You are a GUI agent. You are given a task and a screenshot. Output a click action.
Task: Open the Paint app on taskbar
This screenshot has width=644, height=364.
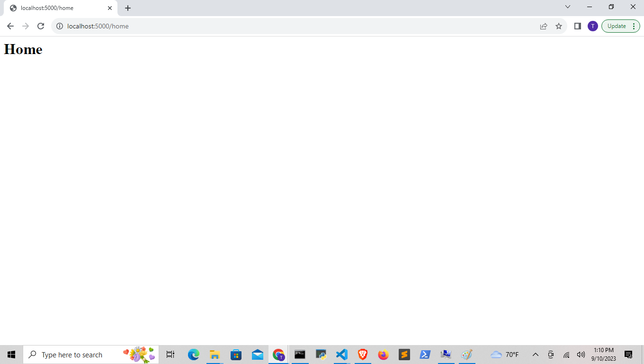click(467, 355)
